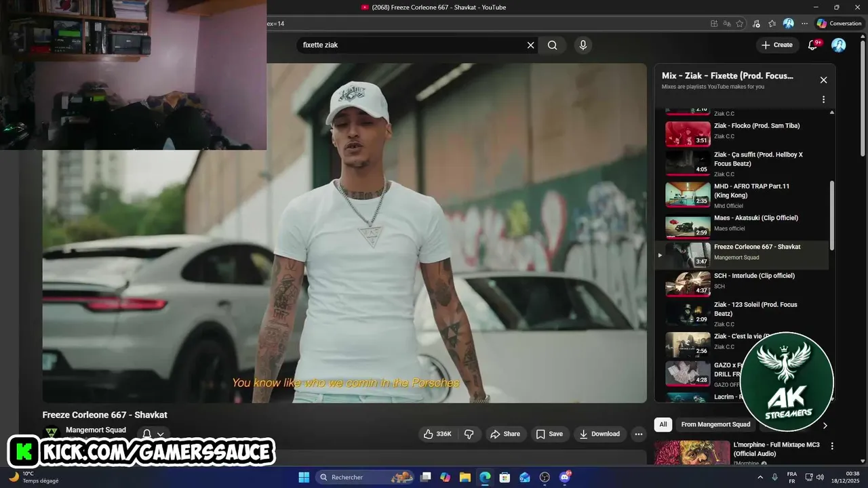
Task: Open the Mix playlist three-dot options
Action: point(823,100)
